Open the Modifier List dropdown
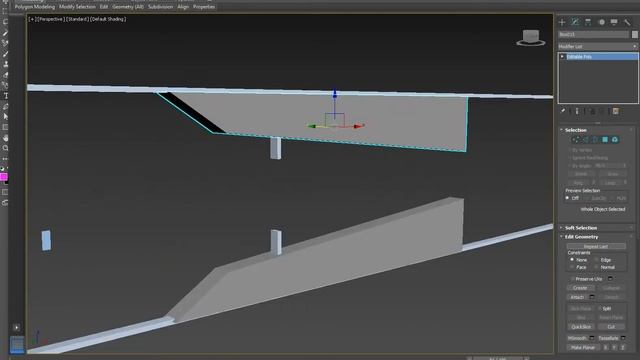The image size is (640, 360). click(598, 47)
